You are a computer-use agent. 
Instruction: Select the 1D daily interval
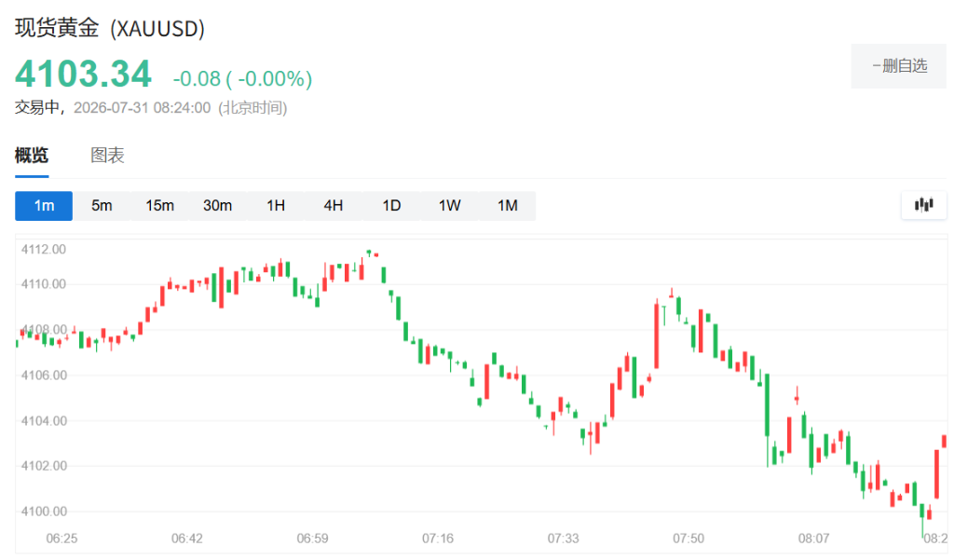coord(391,206)
